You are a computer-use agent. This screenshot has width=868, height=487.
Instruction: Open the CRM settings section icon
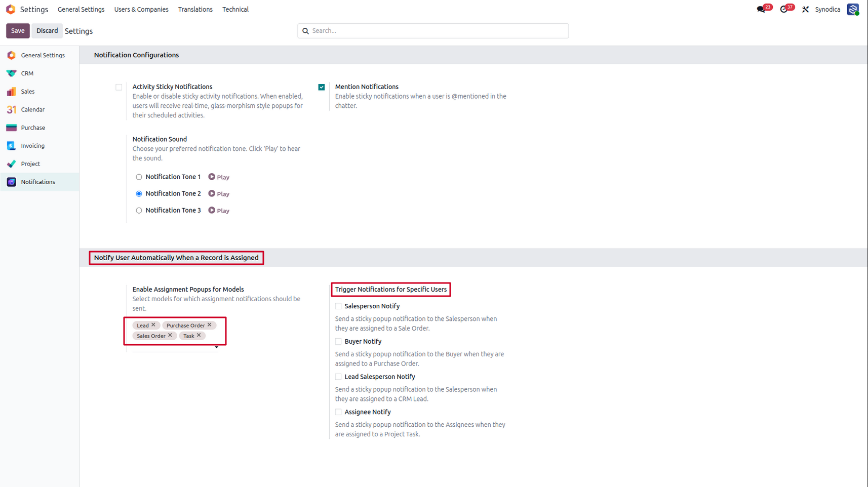click(11, 73)
